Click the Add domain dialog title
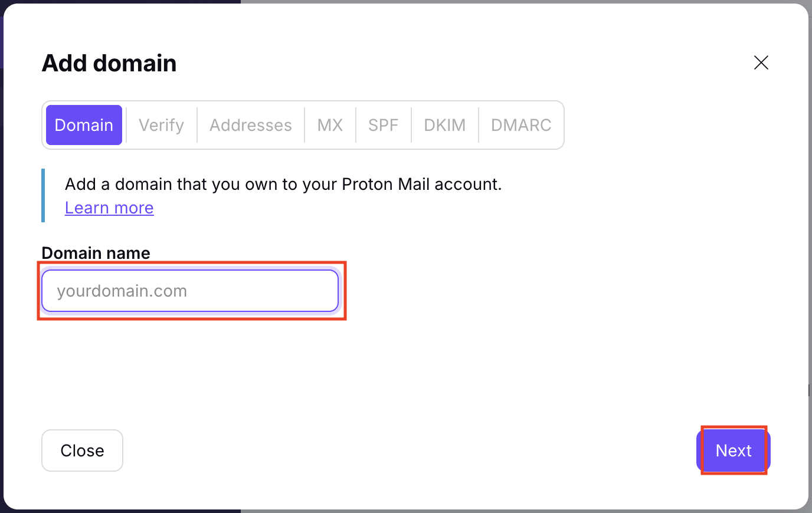Viewport: 812px width, 513px height. 109,63
